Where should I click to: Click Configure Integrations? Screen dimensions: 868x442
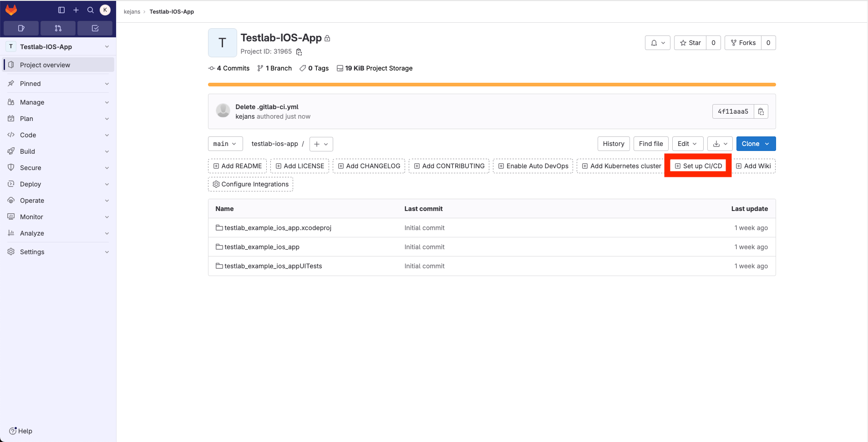click(250, 184)
